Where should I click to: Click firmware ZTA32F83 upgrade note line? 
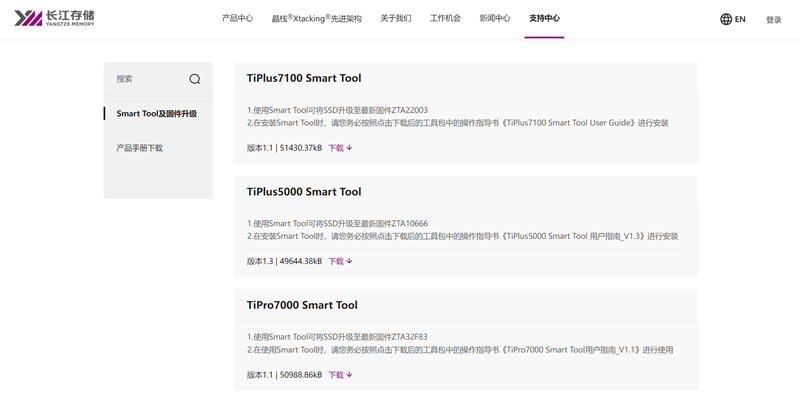pyautogui.click(x=337, y=337)
